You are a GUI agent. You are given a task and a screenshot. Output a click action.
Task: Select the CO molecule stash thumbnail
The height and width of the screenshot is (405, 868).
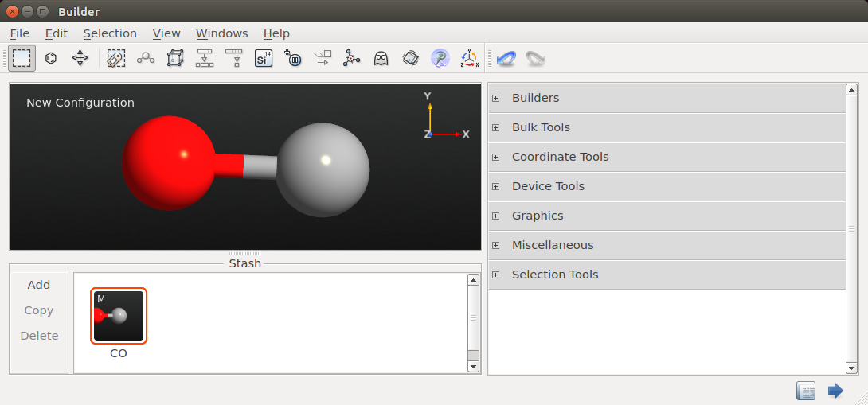click(x=119, y=316)
